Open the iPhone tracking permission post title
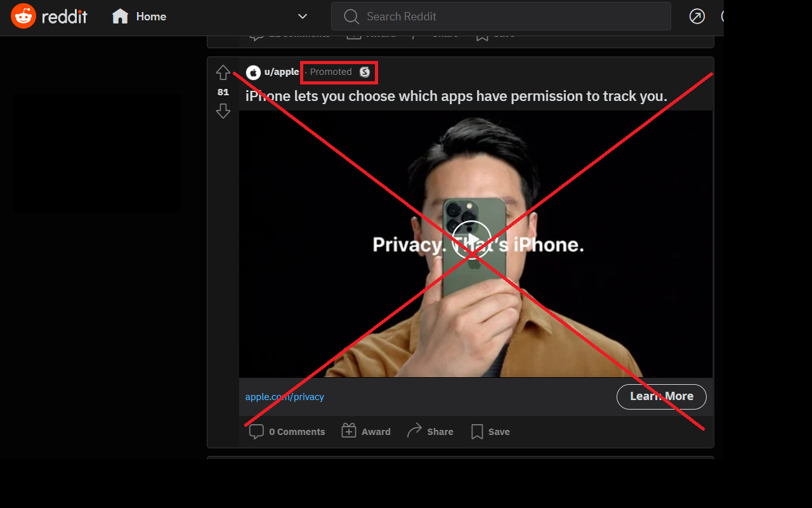This screenshot has height=508, width=812. (456, 97)
